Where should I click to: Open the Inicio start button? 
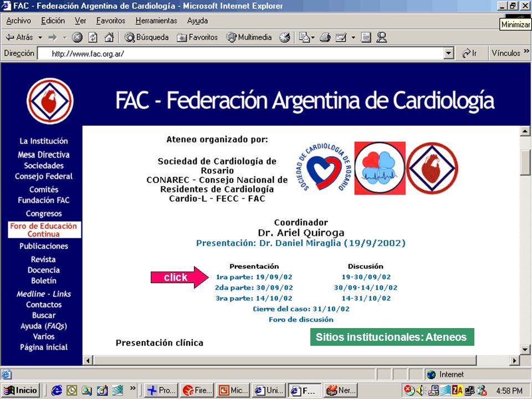[21, 391]
